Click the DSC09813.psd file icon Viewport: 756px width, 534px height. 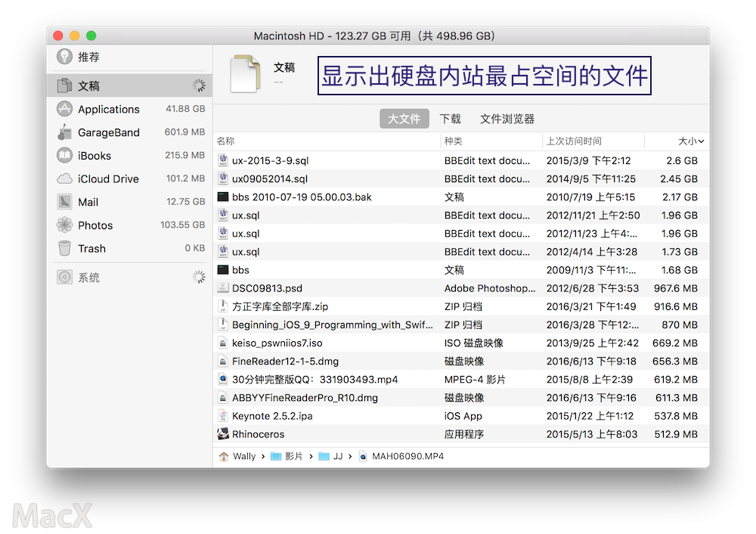223,288
